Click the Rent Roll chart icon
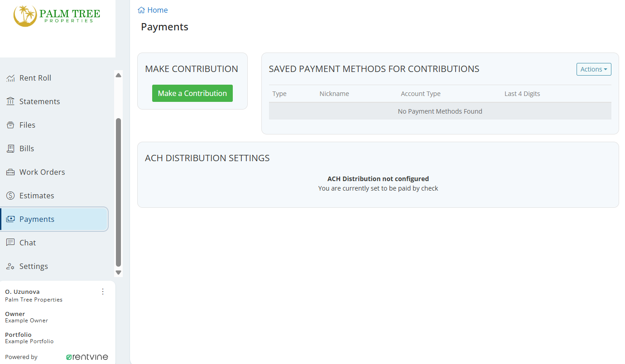This screenshot has width=625, height=364. point(10,78)
